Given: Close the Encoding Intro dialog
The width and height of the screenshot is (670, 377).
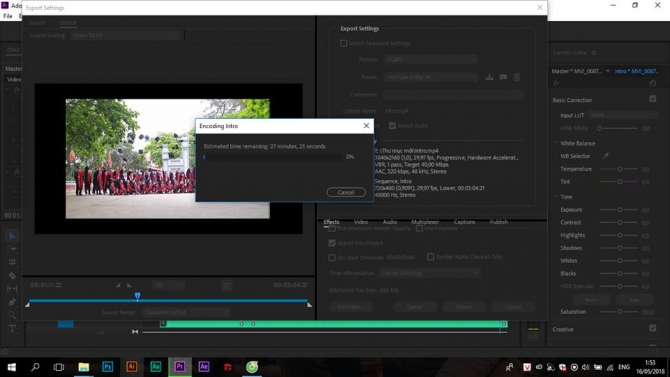Looking at the screenshot, I should pyautogui.click(x=366, y=126).
